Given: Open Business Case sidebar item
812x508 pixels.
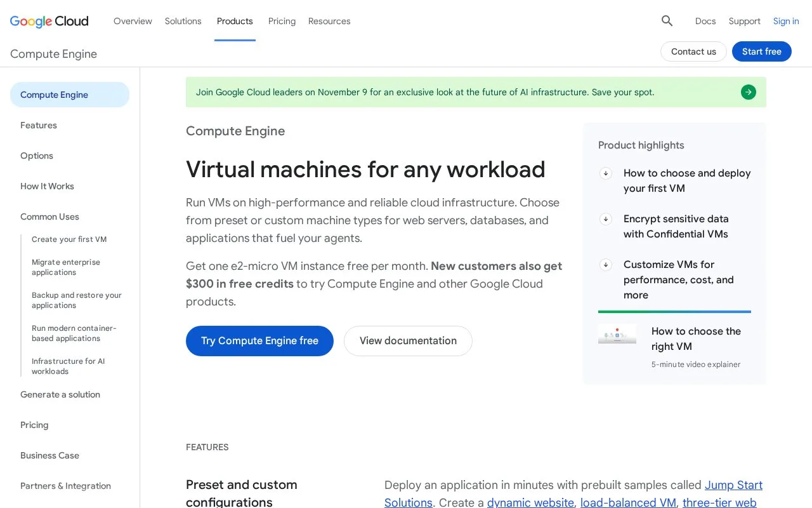Looking at the screenshot, I should click(x=49, y=455).
